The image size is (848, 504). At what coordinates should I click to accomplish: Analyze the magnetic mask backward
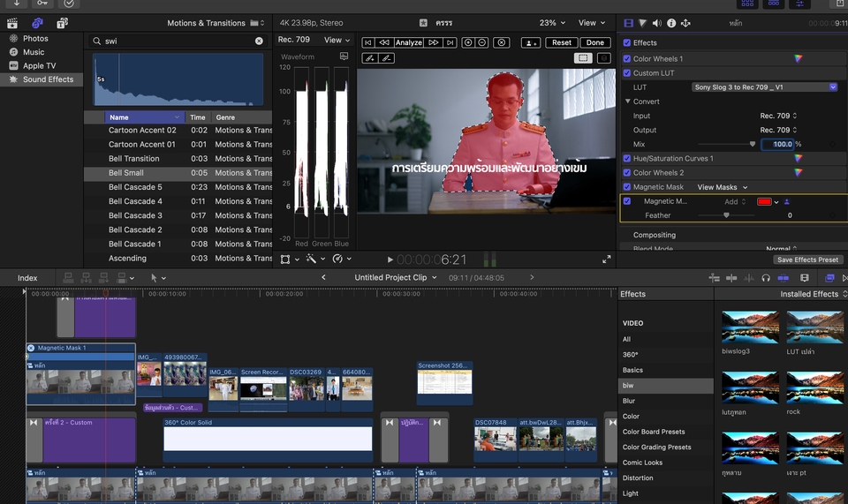click(x=384, y=42)
